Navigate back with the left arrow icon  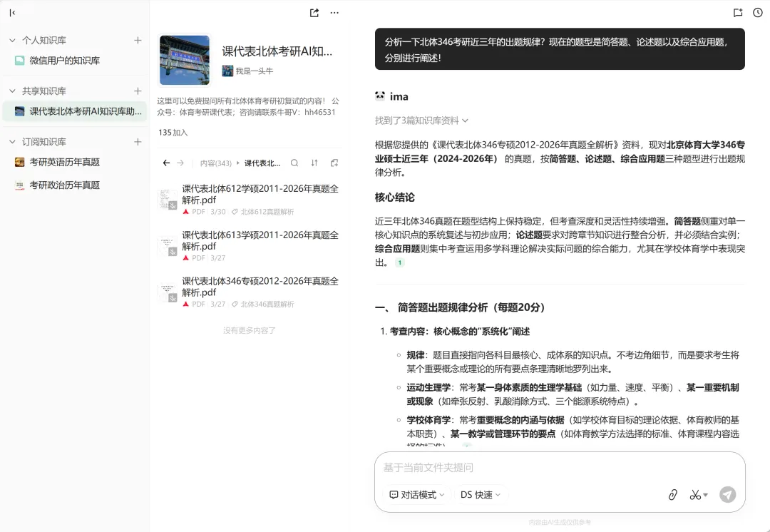tap(165, 163)
